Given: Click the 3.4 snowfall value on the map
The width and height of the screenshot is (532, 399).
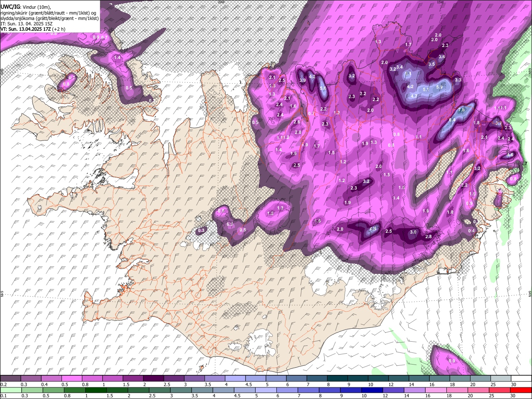Looking at the screenshot, I should (x=399, y=67).
